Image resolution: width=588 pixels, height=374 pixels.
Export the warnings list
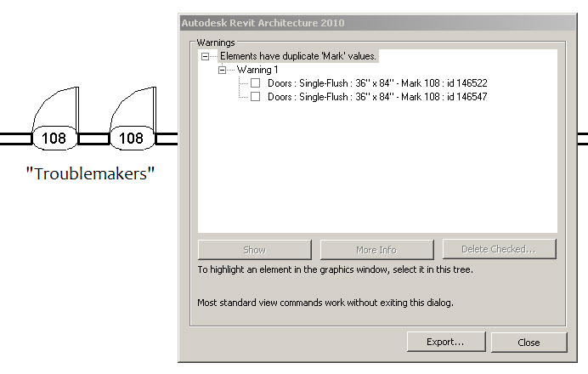click(446, 342)
